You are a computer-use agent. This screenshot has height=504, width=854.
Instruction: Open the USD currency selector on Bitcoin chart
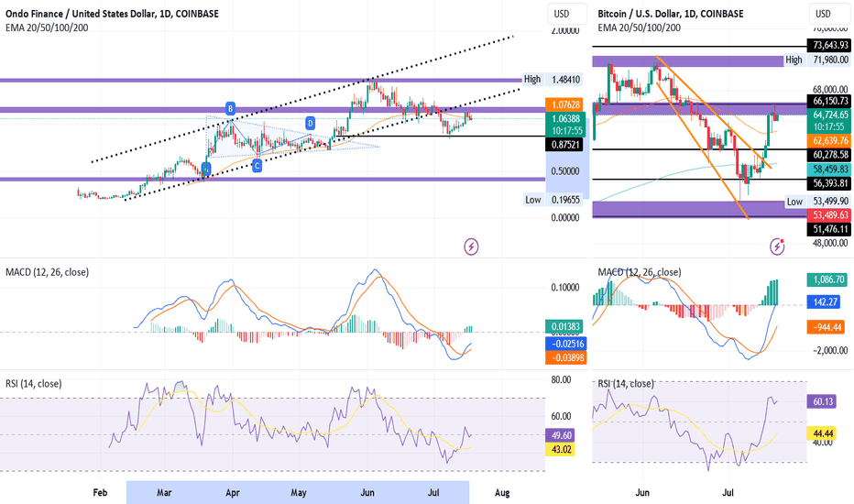tap(827, 14)
